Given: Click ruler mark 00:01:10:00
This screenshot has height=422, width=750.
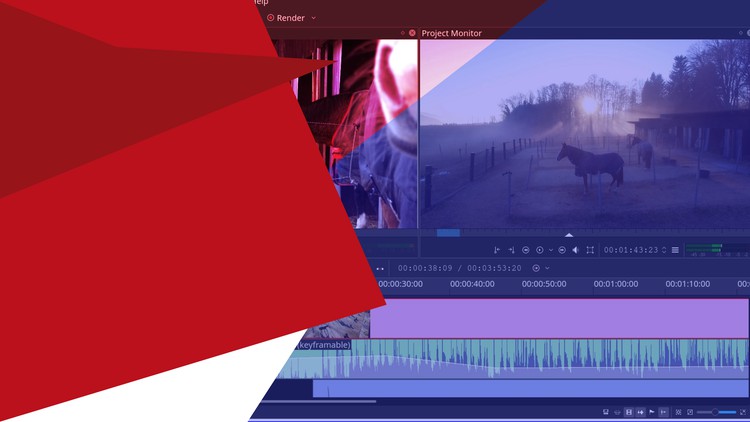Looking at the screenshot, I should click(687, 284).
